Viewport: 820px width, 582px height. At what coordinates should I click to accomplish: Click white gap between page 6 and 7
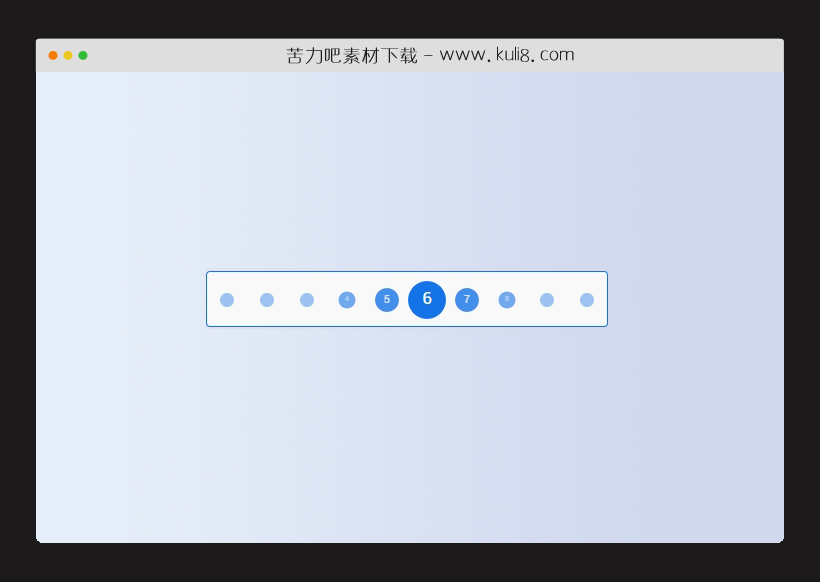450,300
